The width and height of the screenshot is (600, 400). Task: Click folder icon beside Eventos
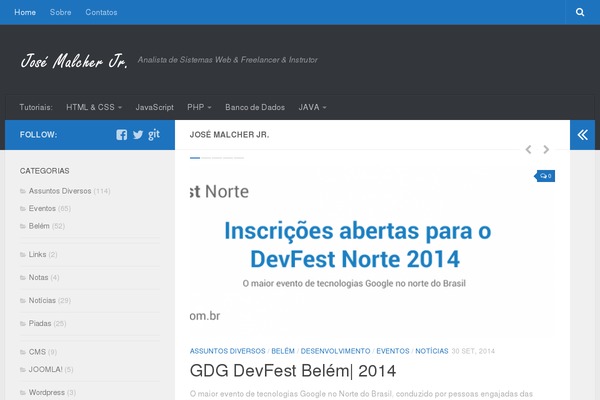[x=23, y=209]
